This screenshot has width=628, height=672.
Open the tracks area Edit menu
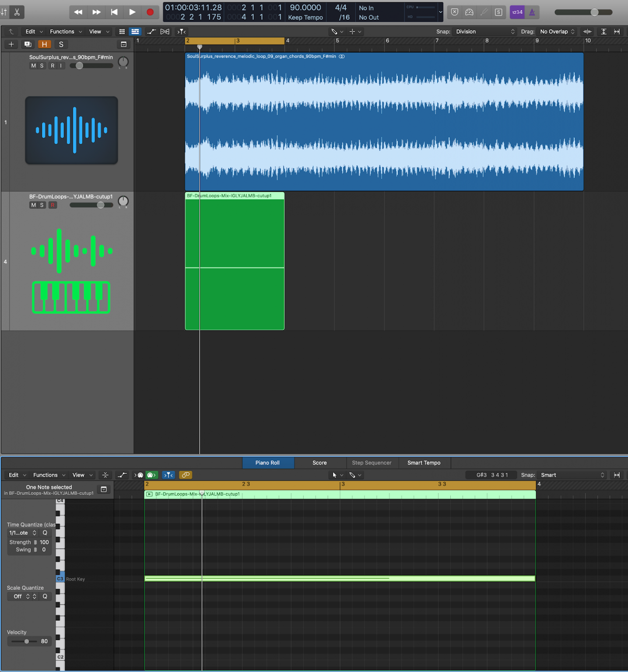point(34,31)
